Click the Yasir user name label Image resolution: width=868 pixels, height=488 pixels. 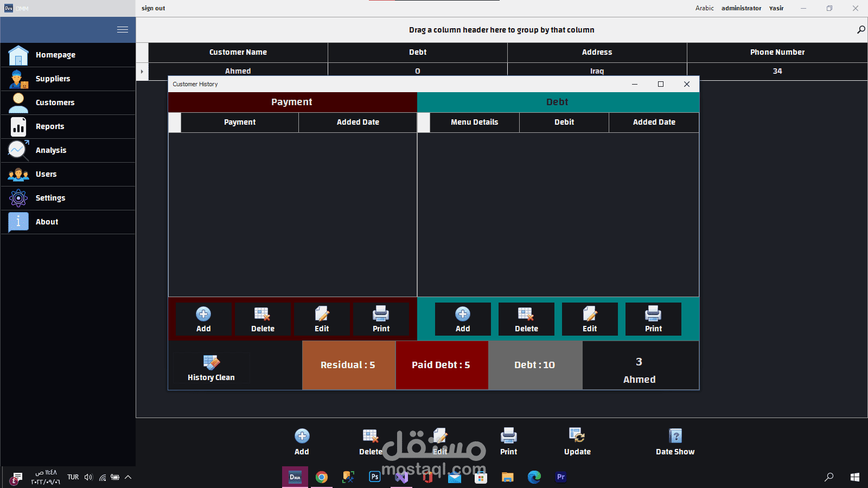pos(776,8)
